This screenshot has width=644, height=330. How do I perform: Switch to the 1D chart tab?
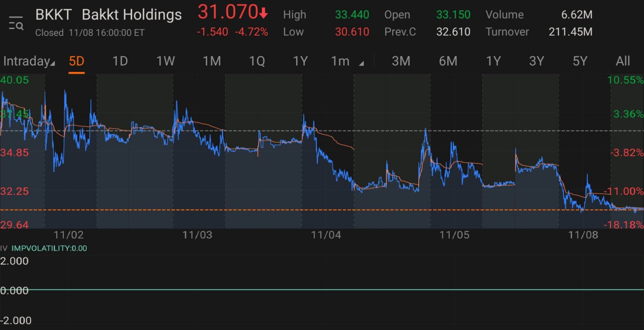[120, 61]
